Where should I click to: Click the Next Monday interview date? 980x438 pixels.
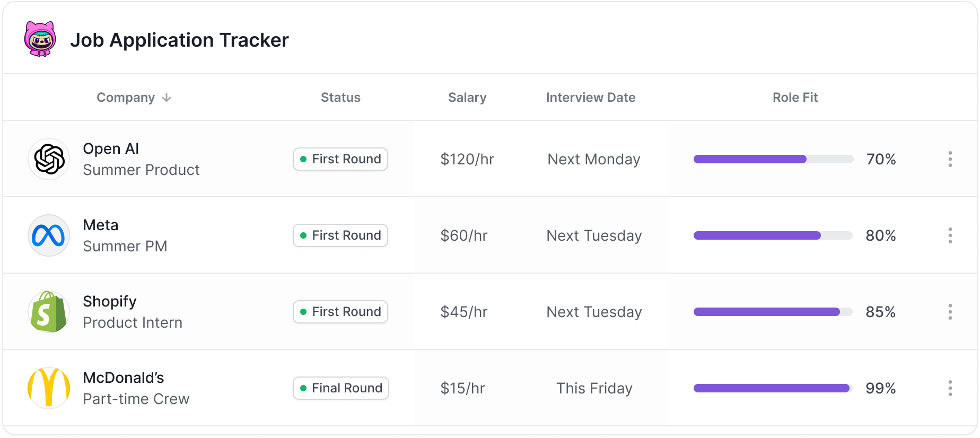(x=594, y=159)
